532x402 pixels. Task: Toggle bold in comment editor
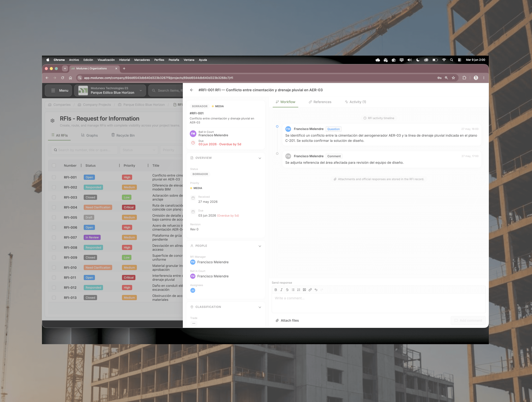[x=276, y=290]
